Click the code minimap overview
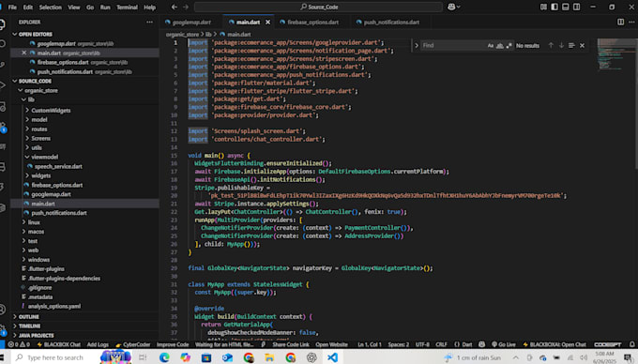The image size is (638, 364). [x=616, y=55]
